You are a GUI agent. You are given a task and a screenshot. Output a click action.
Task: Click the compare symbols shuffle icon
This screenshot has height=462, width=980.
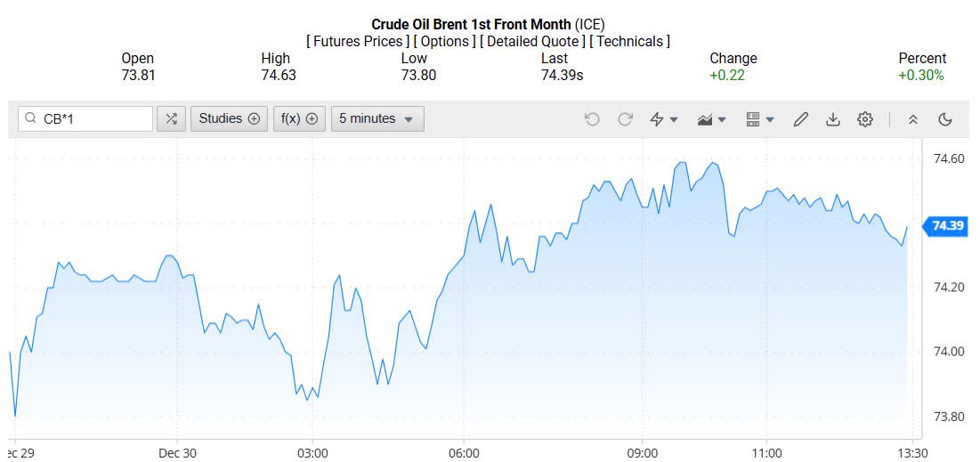tap(171, 118)
